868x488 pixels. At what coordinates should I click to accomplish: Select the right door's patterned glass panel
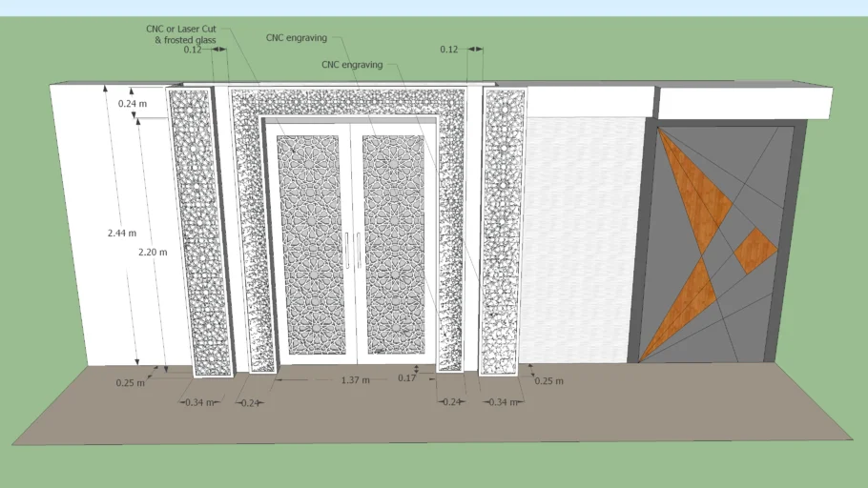tap(394, 245)
